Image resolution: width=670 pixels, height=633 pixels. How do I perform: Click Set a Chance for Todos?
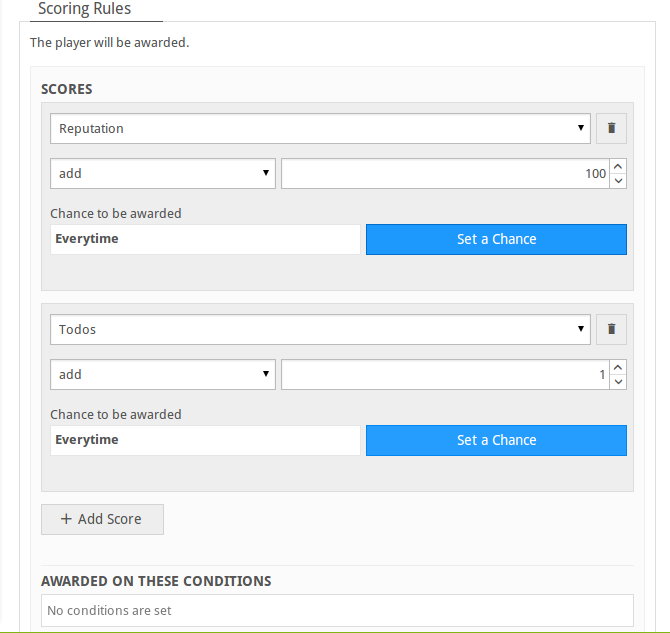tap(496, 440)
